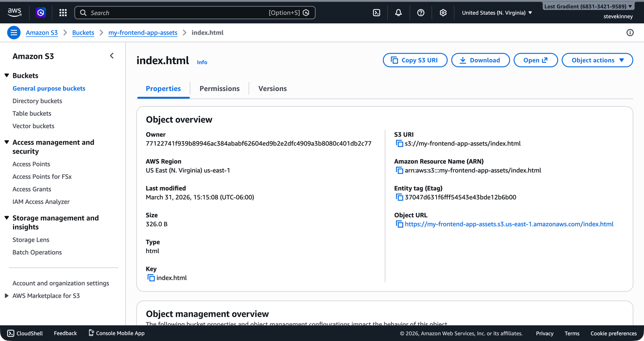The image size is (644, 341).
Task: Open Batch Operations
Action: coord(37,252)
